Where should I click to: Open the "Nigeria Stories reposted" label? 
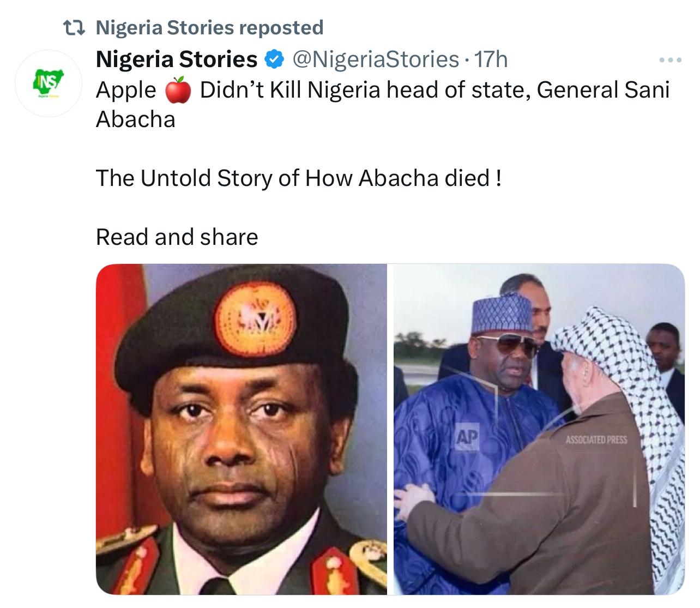coord(209,27)
